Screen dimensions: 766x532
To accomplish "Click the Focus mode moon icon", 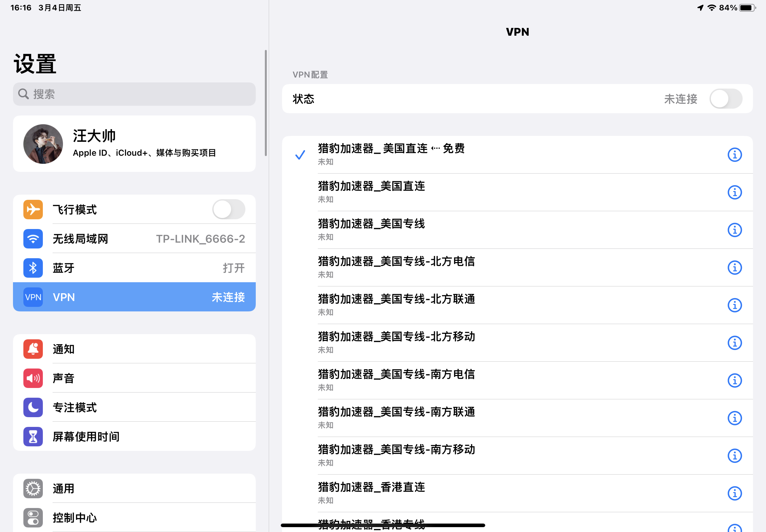I will click(33, 407).
